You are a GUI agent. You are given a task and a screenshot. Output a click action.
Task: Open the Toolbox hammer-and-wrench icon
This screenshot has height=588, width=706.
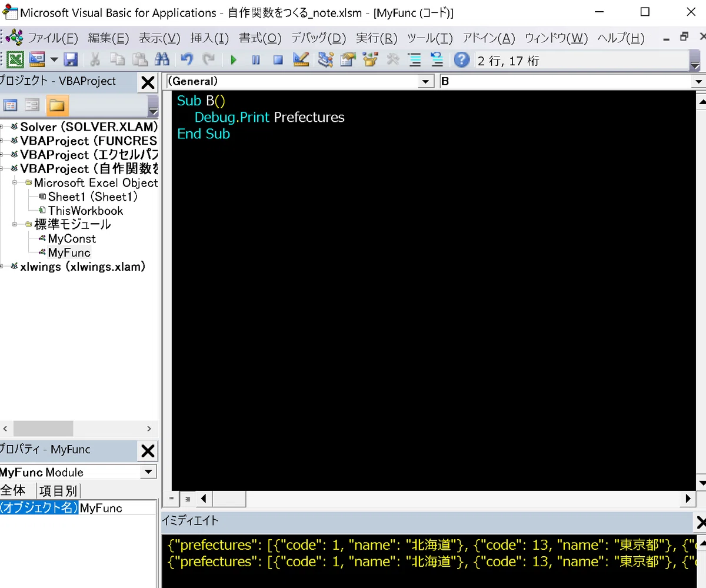click(x=392, y=59)
